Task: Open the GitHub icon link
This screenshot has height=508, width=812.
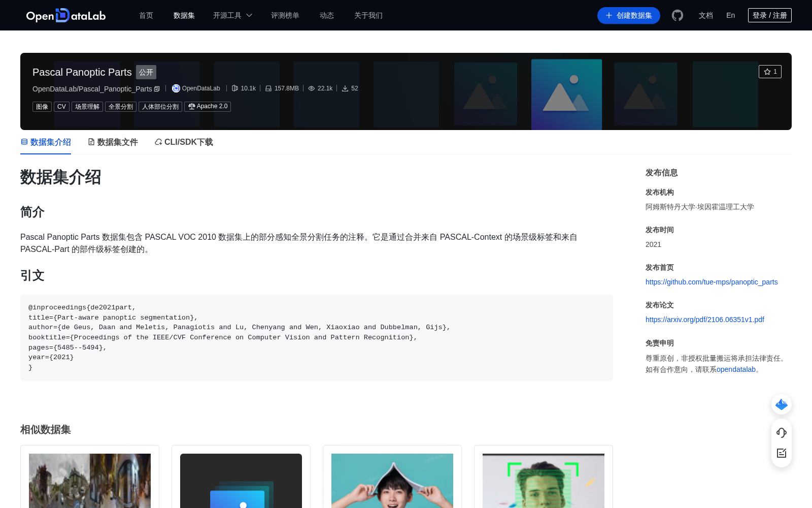Action: pyautogui.click(x=678, y=15)
